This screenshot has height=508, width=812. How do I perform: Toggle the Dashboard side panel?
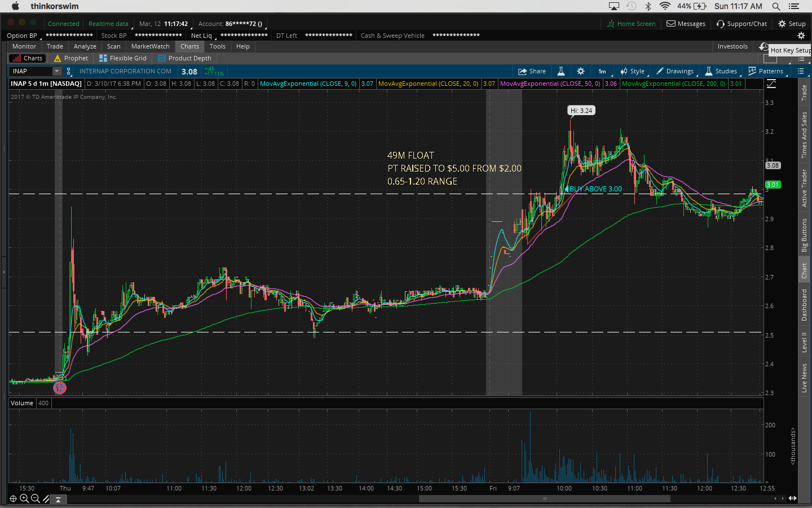(x=804, y=305)
